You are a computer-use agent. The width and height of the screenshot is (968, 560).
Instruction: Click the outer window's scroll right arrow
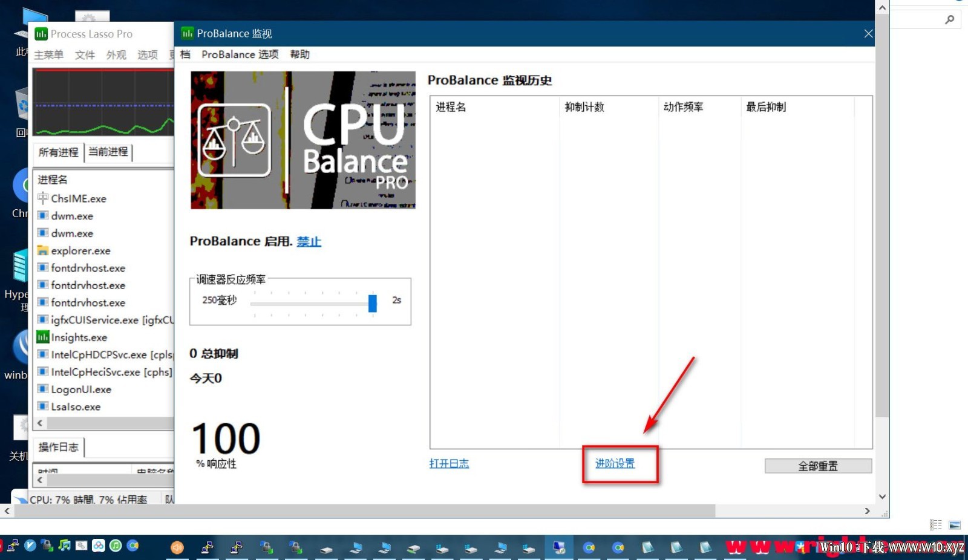(868, 511)
